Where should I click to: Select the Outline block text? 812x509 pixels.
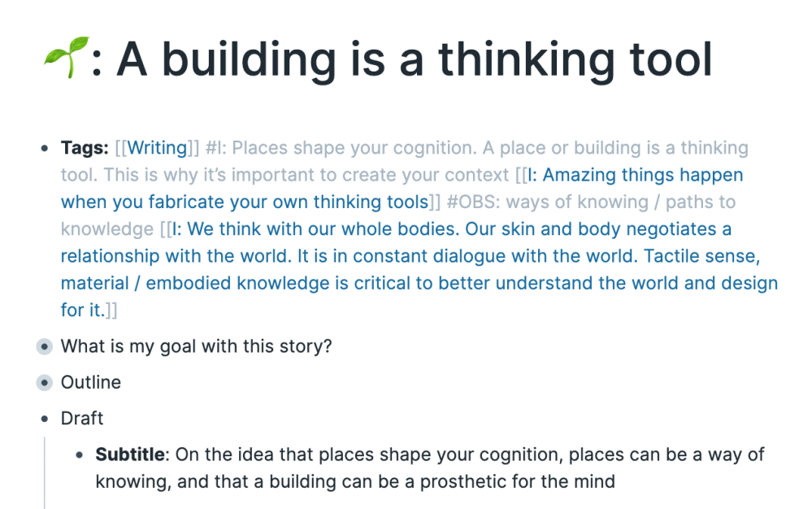(x=91, y=382)
